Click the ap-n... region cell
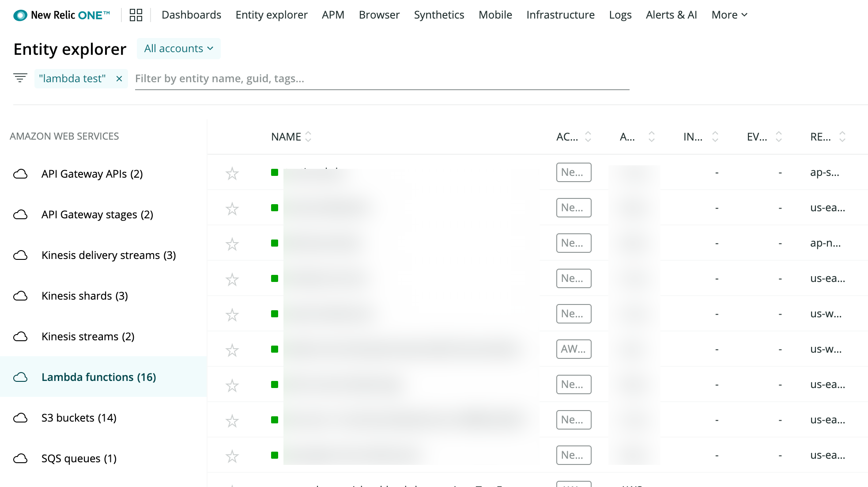The width and height of the screenshot is (868, 487). 825,243
